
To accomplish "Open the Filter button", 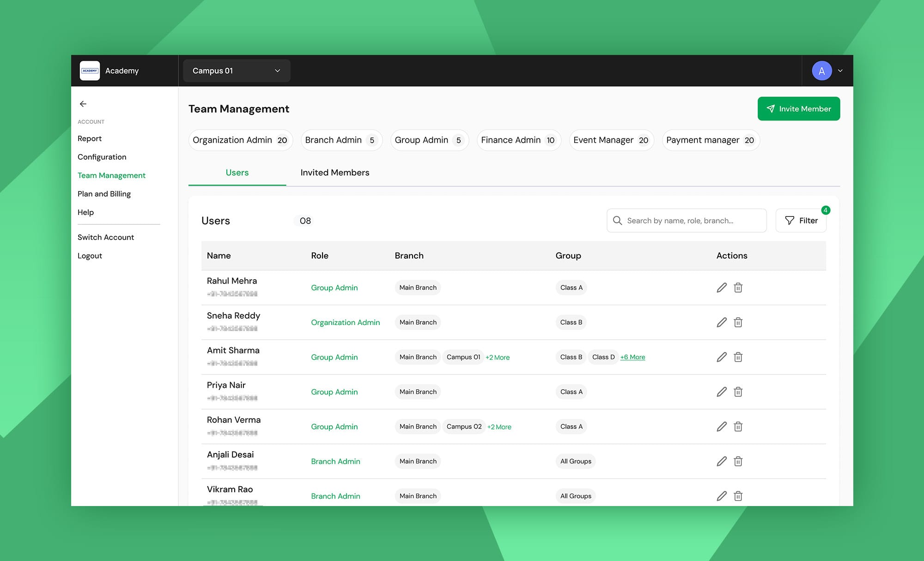I will [x=801, y=221].
